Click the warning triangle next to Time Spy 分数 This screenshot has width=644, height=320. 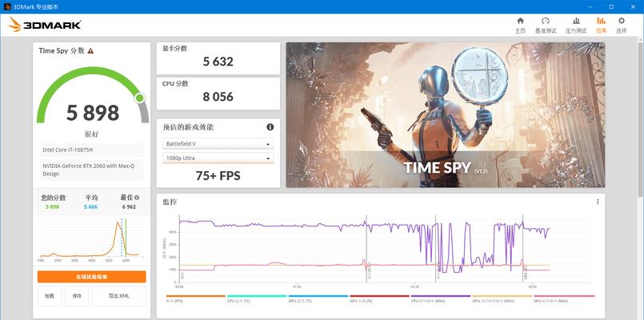tap(90, 51)
